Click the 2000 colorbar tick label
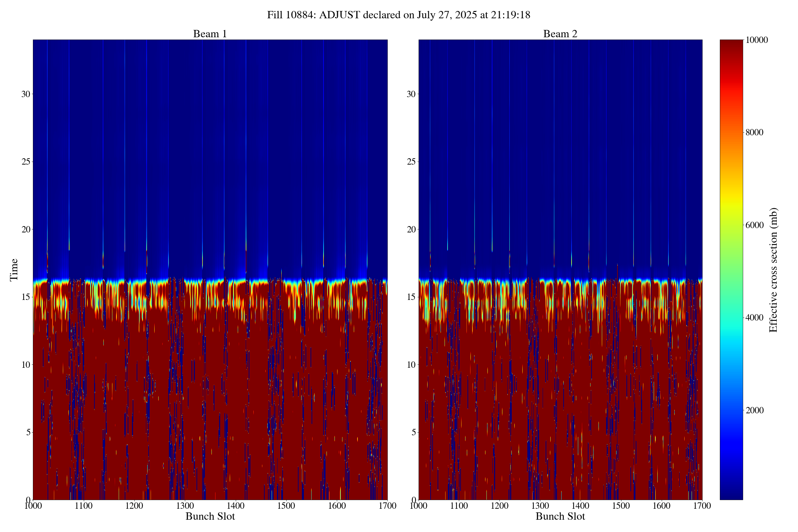The width and height of the screenshot is (798, 532). click(754, 410)
